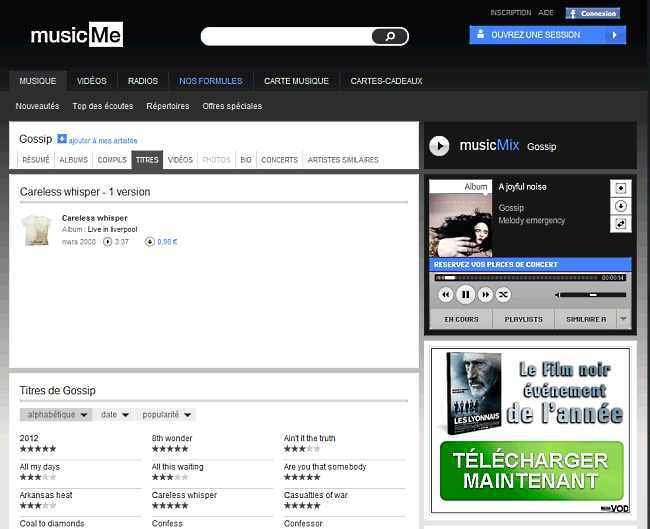Skip to next track in player
650x529 pixels.
485,295
